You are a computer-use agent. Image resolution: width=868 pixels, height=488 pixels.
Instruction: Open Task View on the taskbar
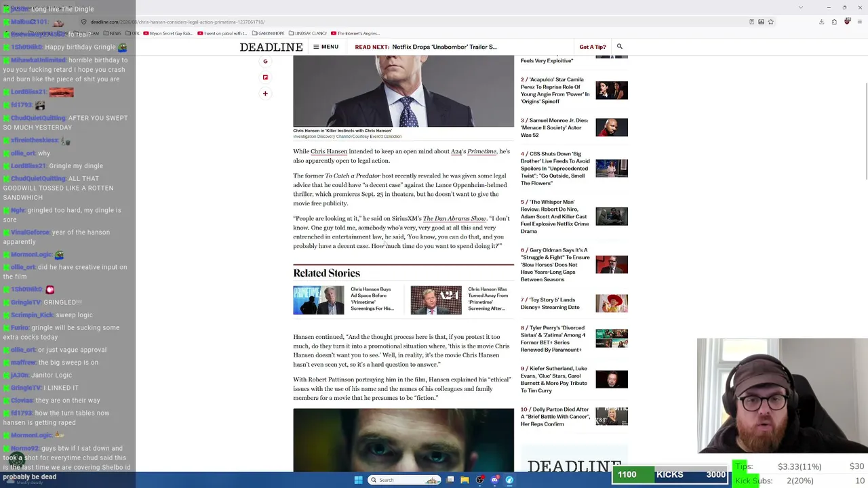point(450,480)
